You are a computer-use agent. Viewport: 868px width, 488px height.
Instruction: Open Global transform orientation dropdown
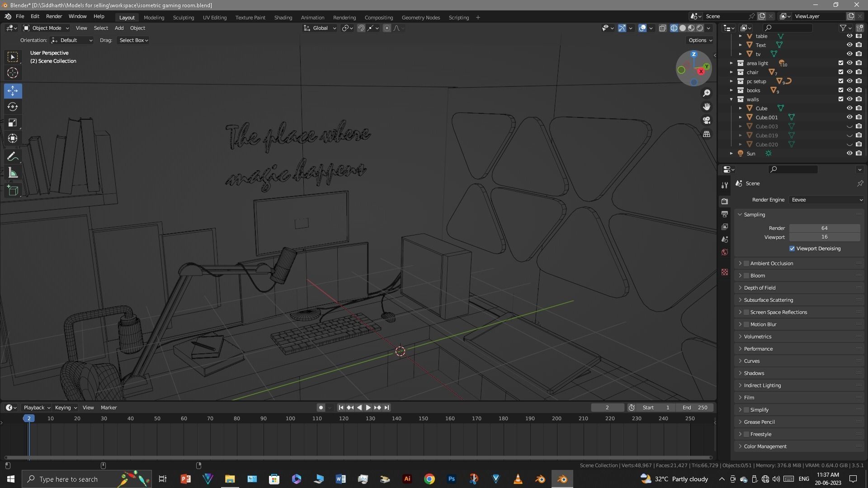point(320,28)
